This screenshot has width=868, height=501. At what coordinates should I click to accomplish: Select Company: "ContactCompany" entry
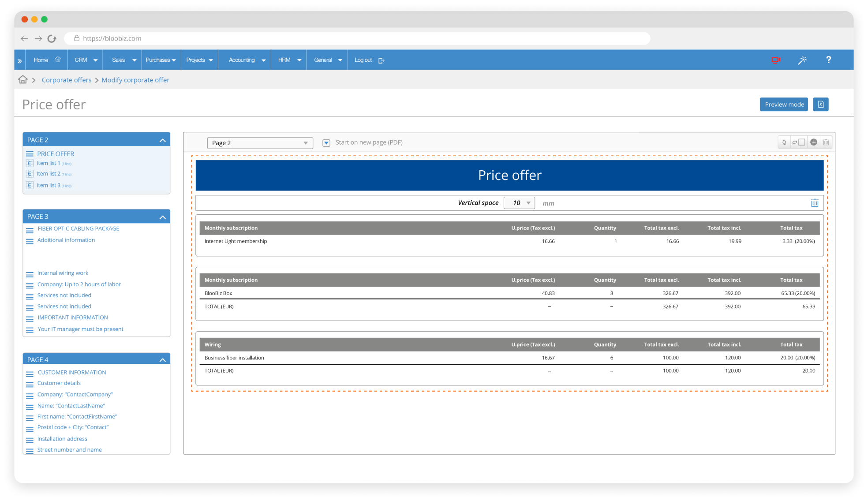click(x=75, y=394)
